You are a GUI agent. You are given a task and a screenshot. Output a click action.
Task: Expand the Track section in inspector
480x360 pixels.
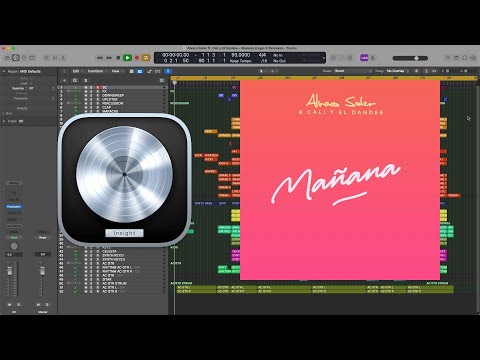click(x=4, y=121)
